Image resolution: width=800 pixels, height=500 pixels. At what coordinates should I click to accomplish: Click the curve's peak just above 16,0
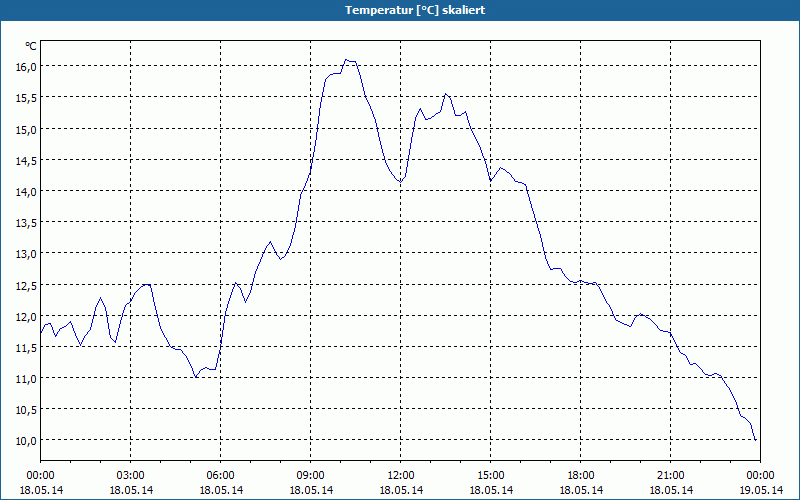(x=346, y=60)
